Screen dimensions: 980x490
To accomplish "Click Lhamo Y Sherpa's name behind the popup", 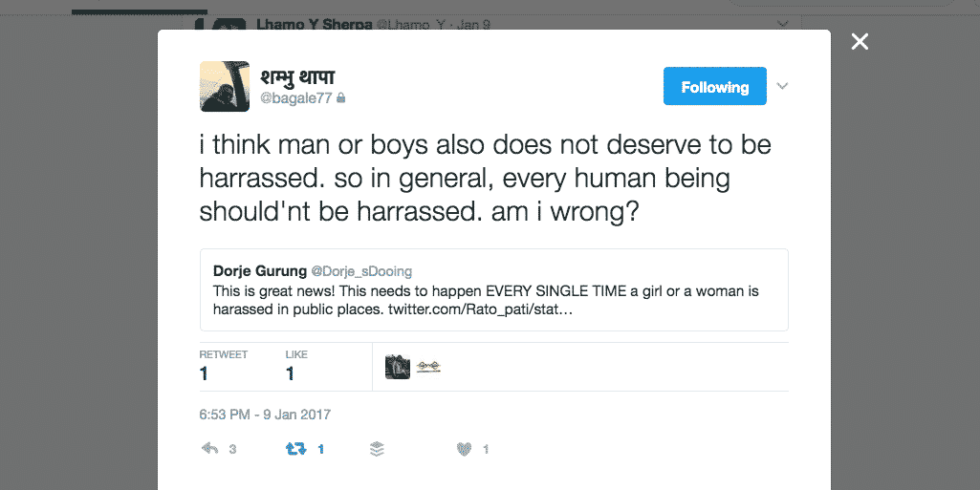I will pyautogui.click(x=314, y=25).
